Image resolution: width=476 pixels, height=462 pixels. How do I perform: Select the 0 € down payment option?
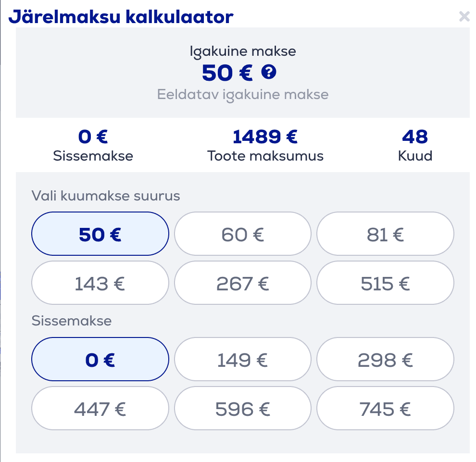click(x=100, y=360)
